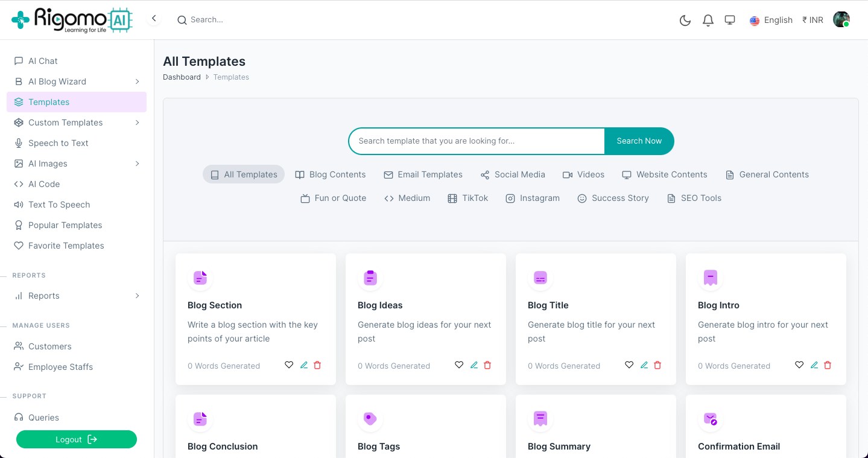Favorite the Blog Section template with heart

click(x=289, y=365)
